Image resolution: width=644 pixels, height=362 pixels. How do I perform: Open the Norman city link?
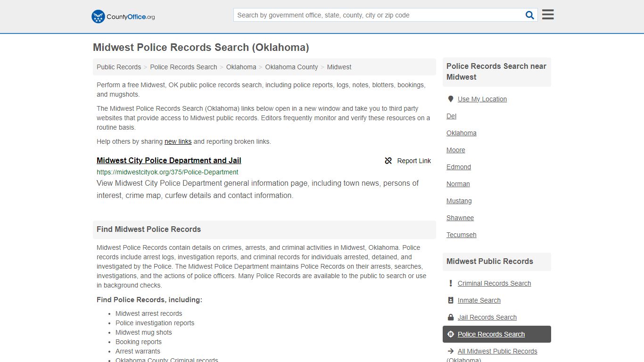pyautogui.click(x=458, y=184)
